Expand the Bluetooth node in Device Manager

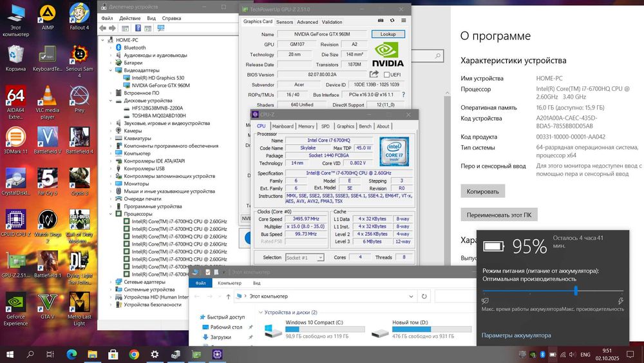pos(111,48)
